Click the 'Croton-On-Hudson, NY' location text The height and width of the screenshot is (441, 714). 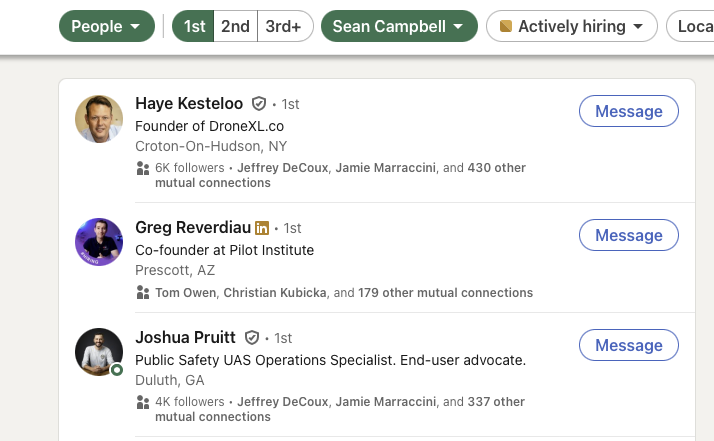(211, 146)
